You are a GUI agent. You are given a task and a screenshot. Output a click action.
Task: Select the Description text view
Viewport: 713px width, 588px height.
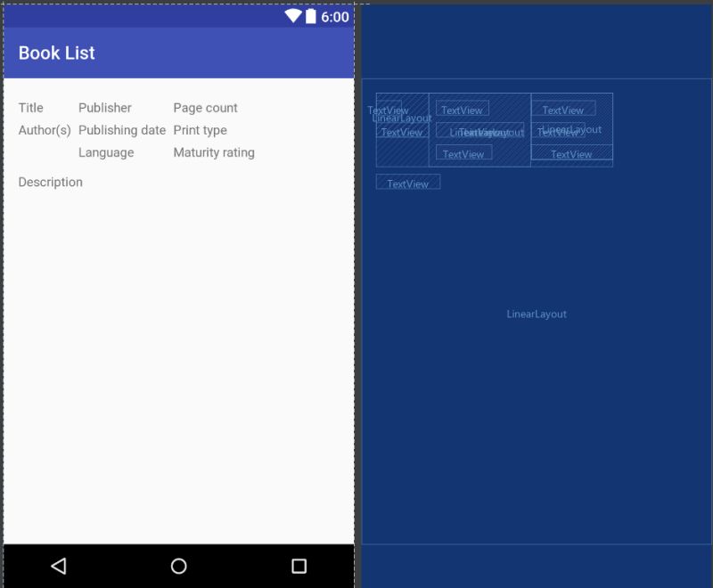[x=51, y=182]
